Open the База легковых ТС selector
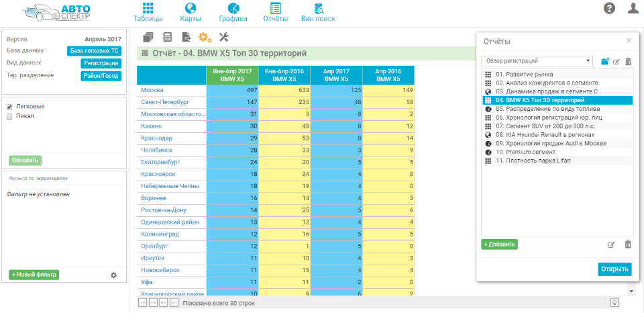Screen dimensions: 644x313 (x=94, y=51)
